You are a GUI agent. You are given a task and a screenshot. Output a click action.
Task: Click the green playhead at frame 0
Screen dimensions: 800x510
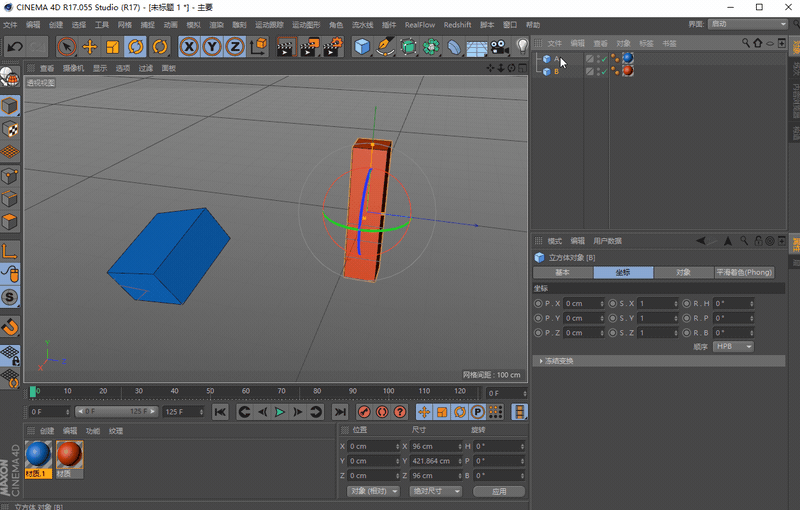pos(33,392)
